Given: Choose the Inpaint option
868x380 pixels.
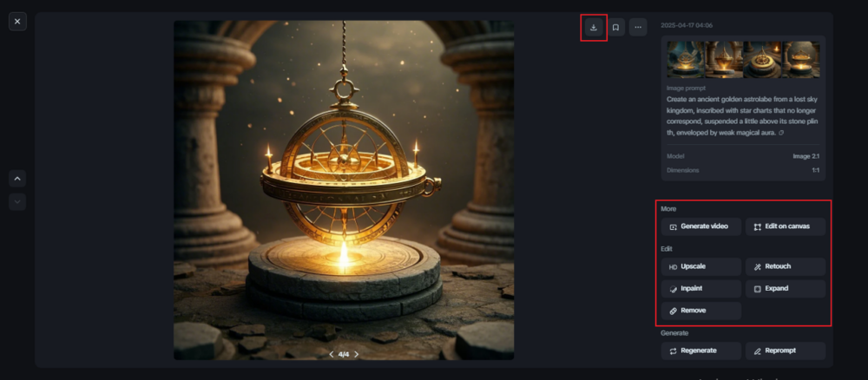Looking at the screenshot, I should (700, 289).
